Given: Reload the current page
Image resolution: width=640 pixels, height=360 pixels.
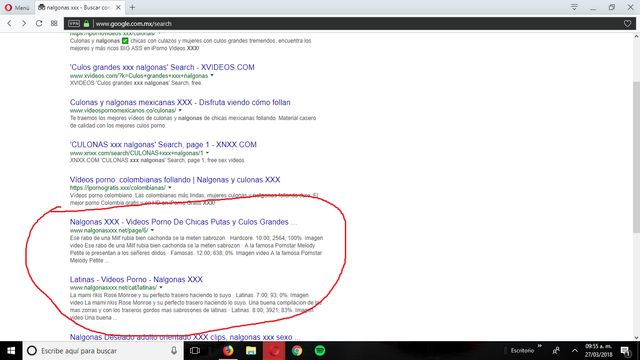Looking at the screenshot, I should 39,24.
